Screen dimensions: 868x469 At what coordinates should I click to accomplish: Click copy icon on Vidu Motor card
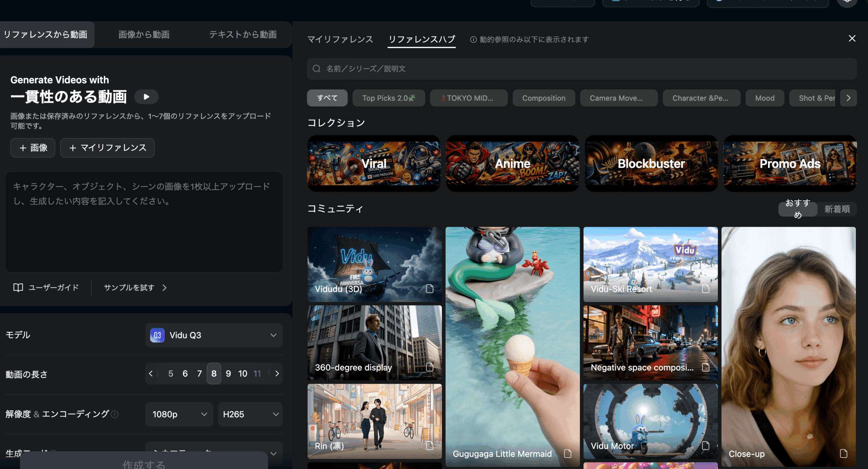click(x=706, y=446)
